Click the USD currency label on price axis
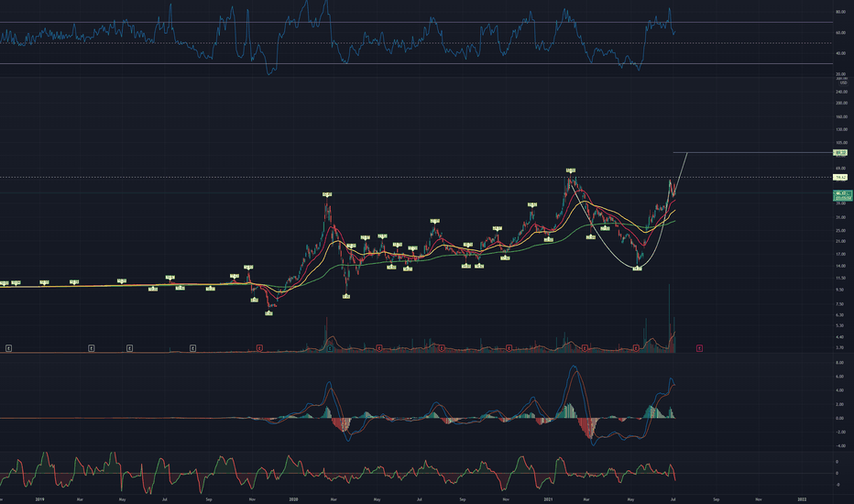The width and height of the screenshot is (854, 504). (843, 82)
